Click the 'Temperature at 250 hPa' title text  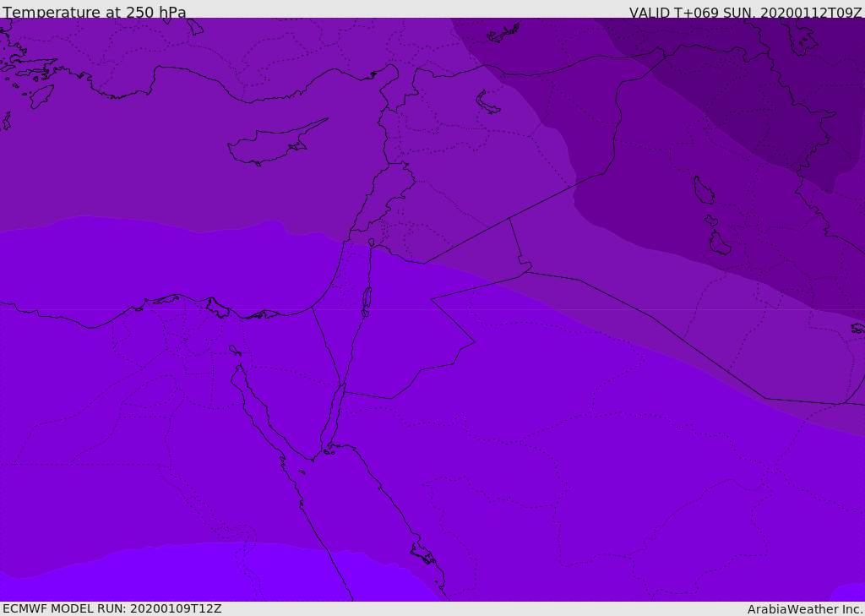coord(95,12)
